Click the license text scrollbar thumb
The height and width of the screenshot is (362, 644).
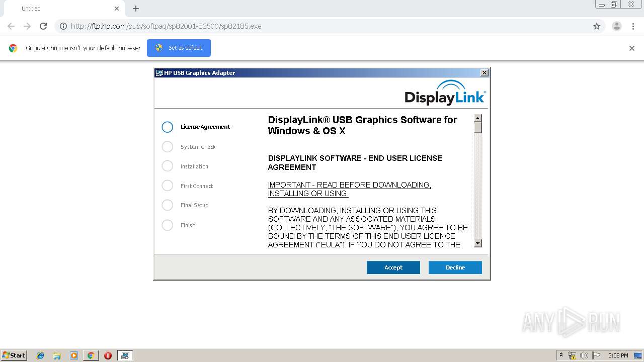tap(478, 128)
